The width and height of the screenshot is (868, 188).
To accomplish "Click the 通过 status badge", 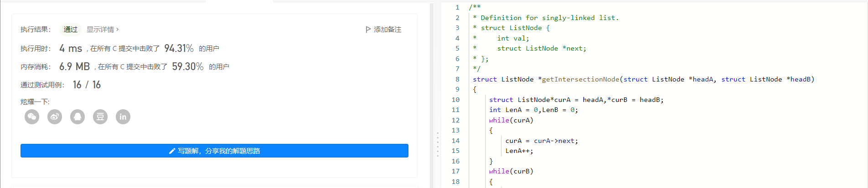I will pyautogui.click(x=71, y=30).
